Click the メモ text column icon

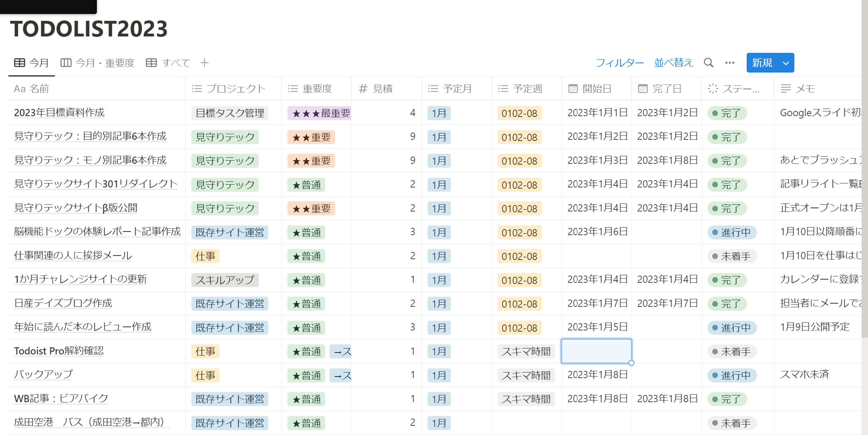786,89
